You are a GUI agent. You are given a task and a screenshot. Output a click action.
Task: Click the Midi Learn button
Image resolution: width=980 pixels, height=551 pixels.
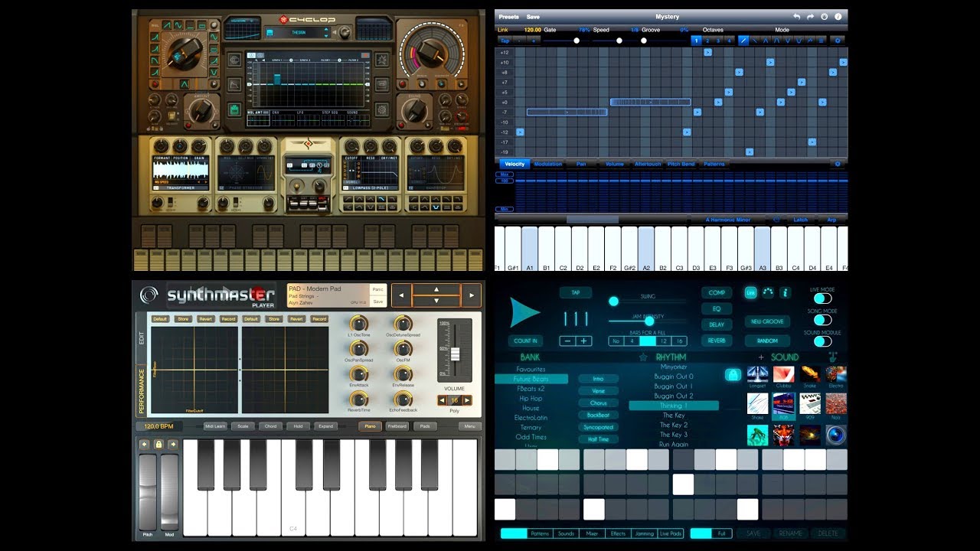click(x=215, y=426)
